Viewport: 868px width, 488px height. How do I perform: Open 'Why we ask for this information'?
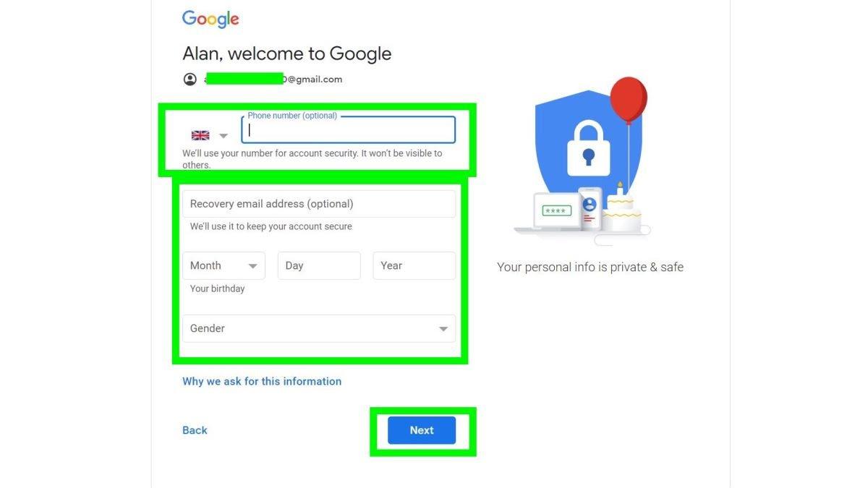point(262,381)
